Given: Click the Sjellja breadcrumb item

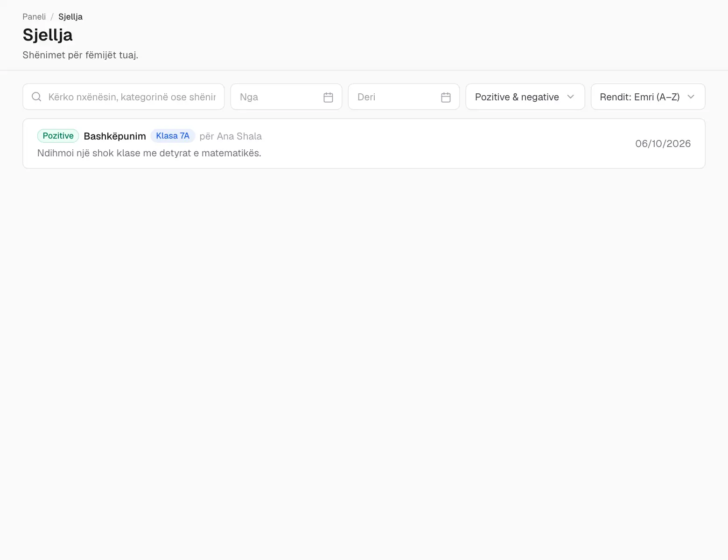Looking at the screenshot, I should click(70, 17).
